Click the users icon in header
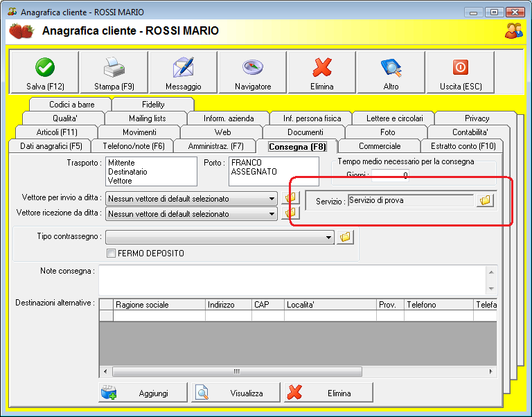The height and width of the screenshot is (417, 532). click(x=514, y=30)
